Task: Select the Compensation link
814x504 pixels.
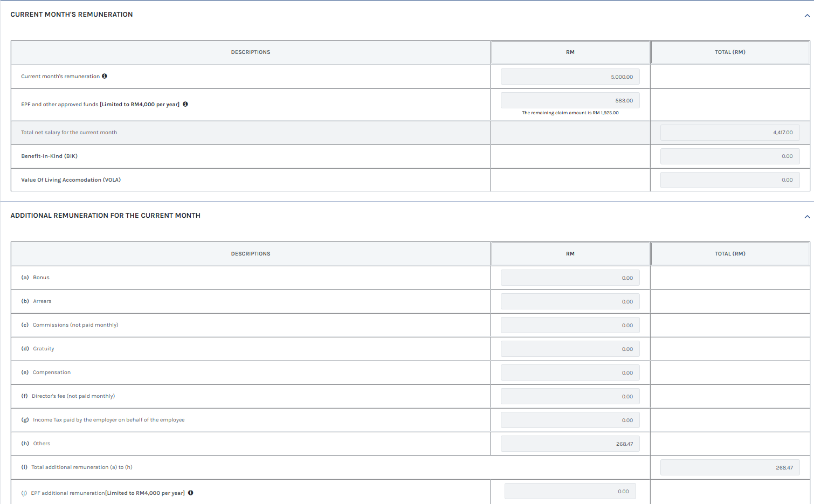Action: [x=52, y=372]
